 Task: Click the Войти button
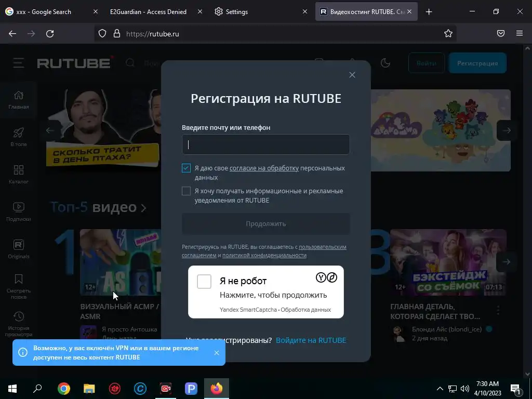pyautogui.click(x=427, y=63)
